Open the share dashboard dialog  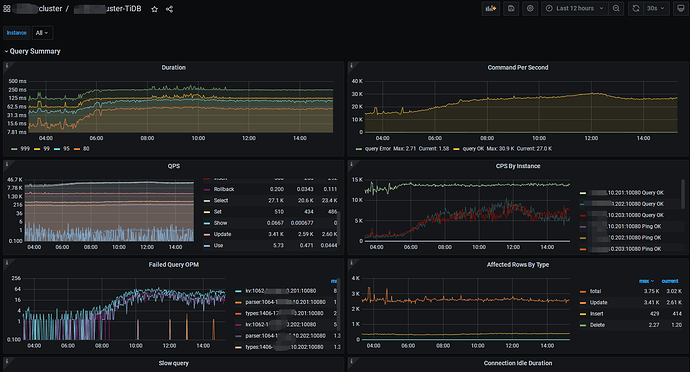coord(169,9)
